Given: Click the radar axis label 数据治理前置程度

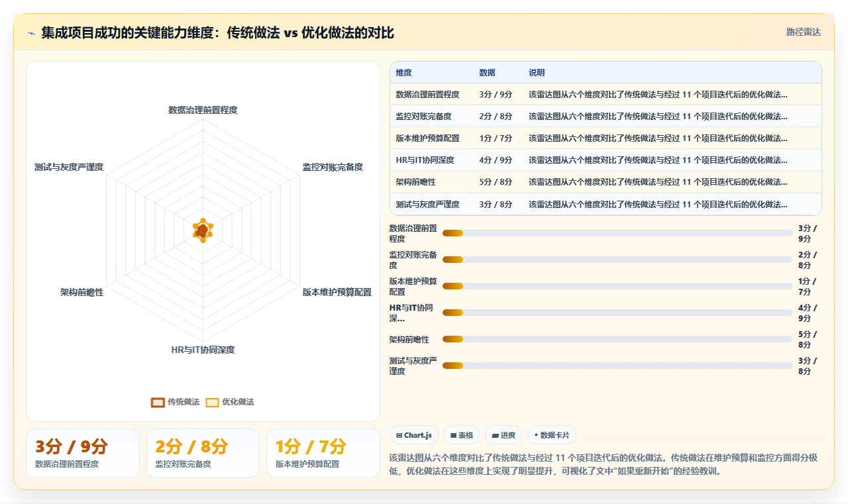Looking at the screenshot, I should [x=203, y=110].
